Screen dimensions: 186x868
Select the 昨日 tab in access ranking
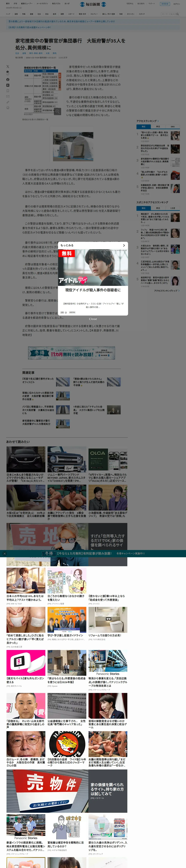tap(158, 127)
